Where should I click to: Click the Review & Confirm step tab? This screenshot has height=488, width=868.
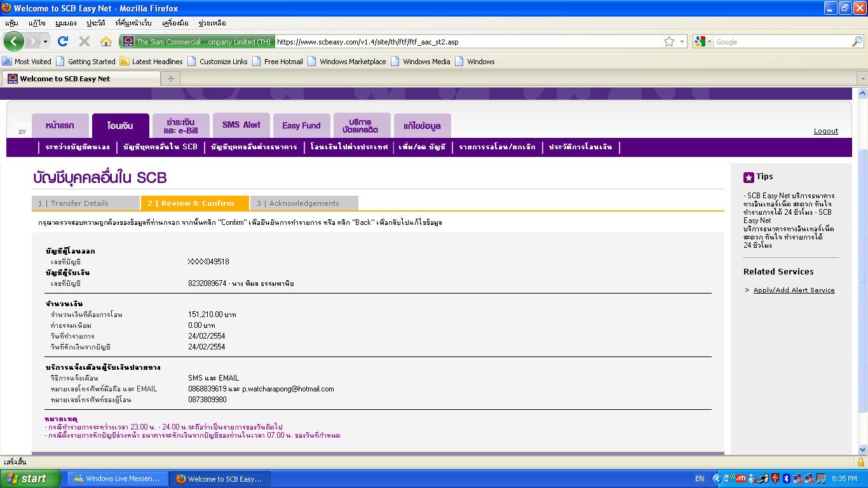pos(195,203)
